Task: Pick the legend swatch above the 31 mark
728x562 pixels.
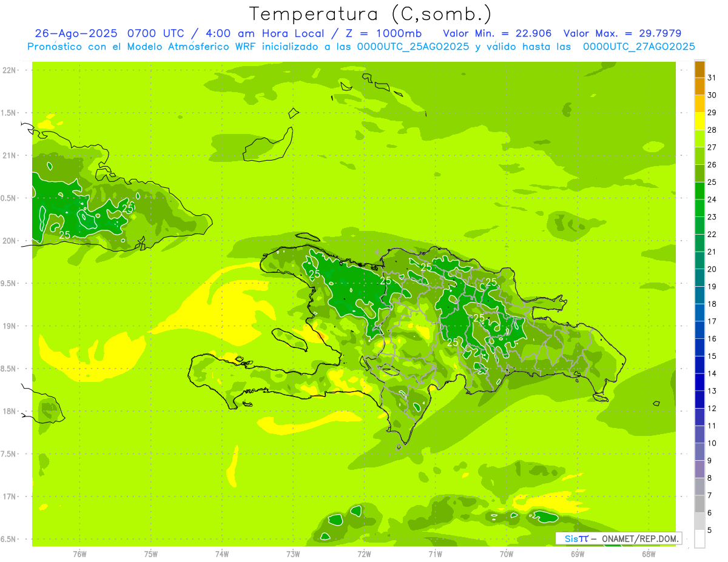Action: (x=699, y=69)
